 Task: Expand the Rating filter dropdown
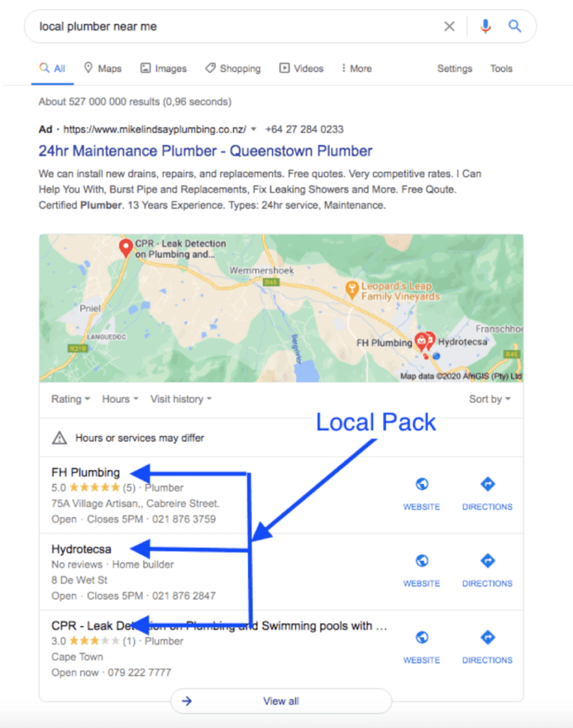[70, 400]
